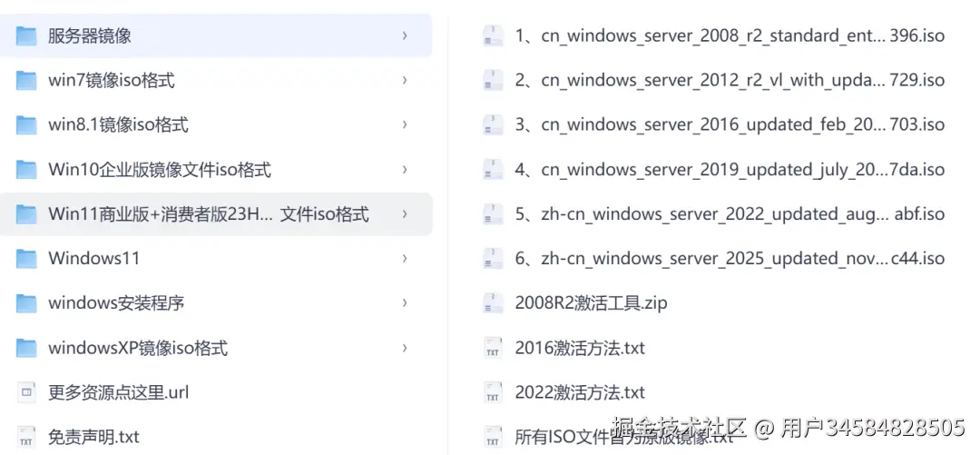Expand the win8.1镜像iso格式 chevron
Image resolution: width=980 pixels, height=455 pixels.
point(405,125)
